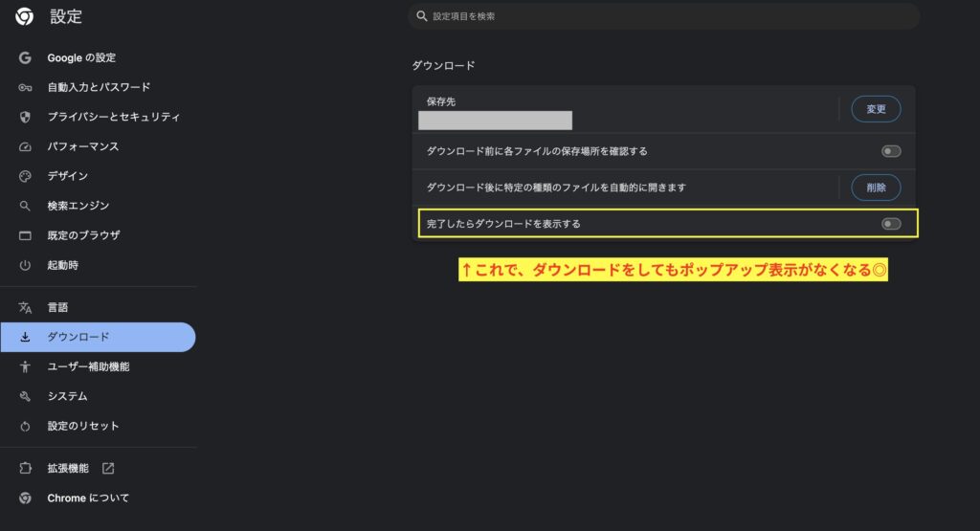Click the 設定項目を検索 search field
Image resolution: width=980 pixels, height=531 pixels.
tap(660, 16)
